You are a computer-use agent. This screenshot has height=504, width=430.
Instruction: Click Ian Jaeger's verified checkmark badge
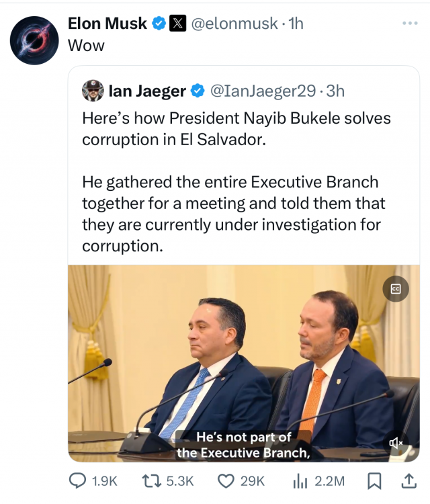point(199,91)
